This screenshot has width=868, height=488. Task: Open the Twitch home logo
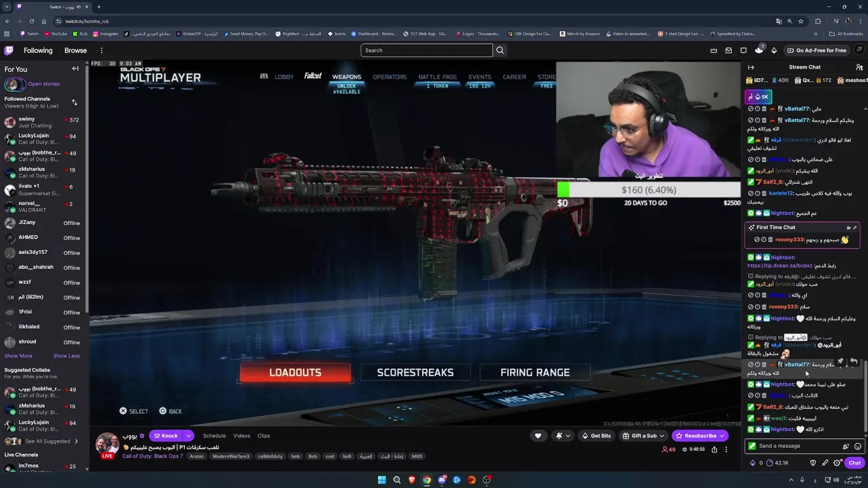(9, 50)
